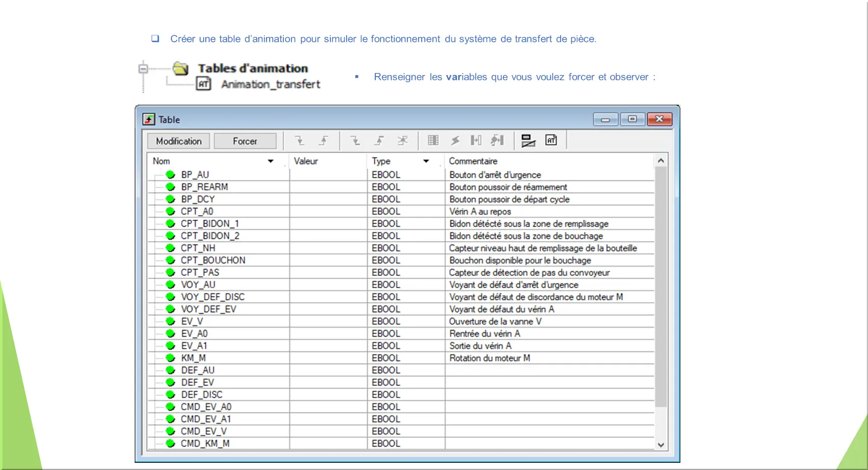Click the Valeur cell of EV_V
The image size is (868, 470).
[x=328, y=322]
